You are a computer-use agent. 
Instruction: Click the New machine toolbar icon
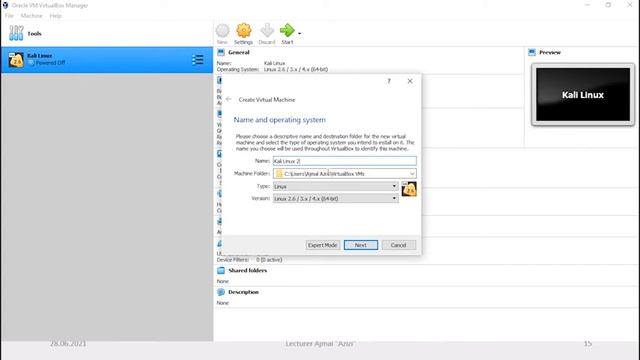[222, 31]
